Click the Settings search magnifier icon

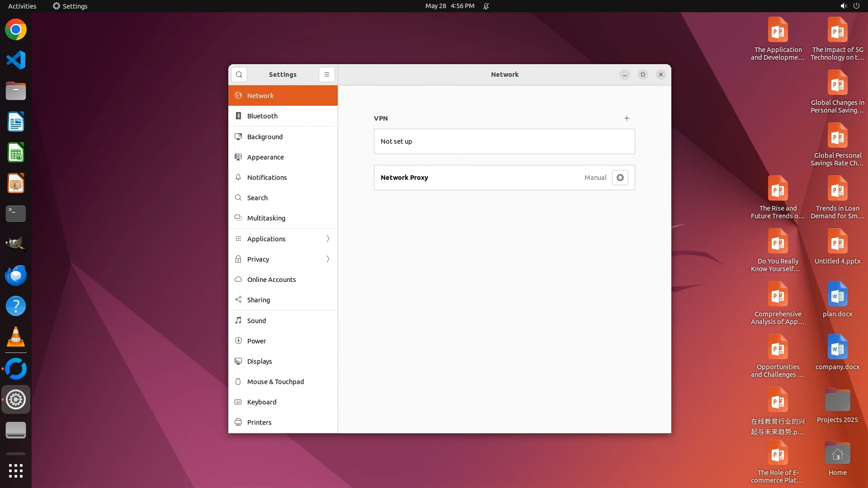[x=239, y=75]
